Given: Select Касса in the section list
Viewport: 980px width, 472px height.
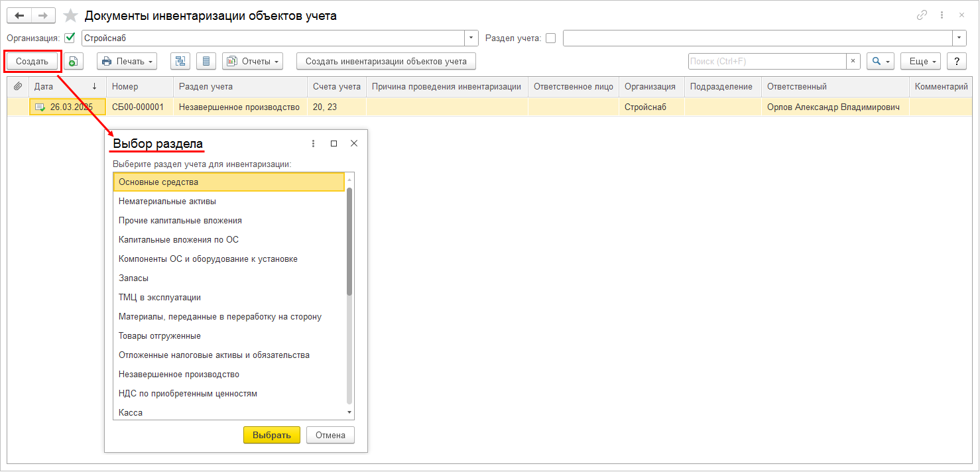Looking at the screenshot, I should click(x=229, y=412).
